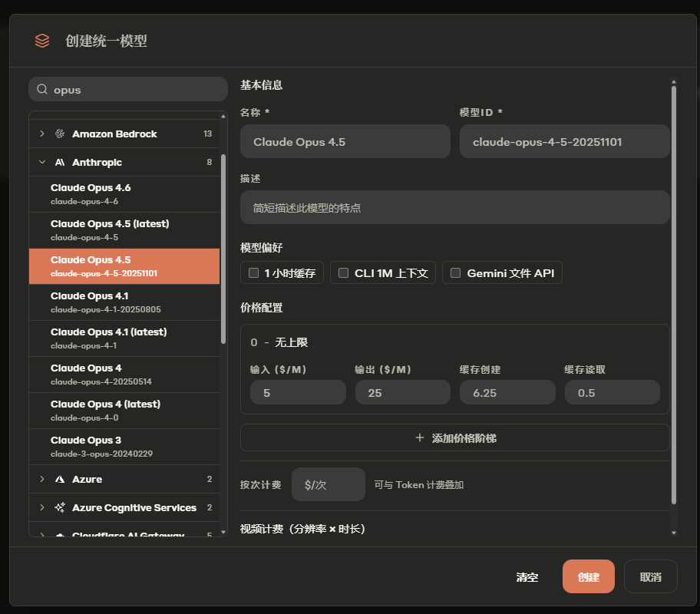Viewport: 700px width, 614px height.
Task: Choose Claude Opus 4.1 (latest) entry
Action: [124, 338]
